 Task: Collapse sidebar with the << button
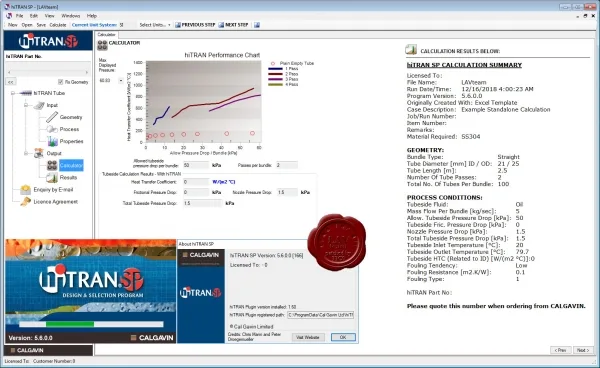[11, 82]
